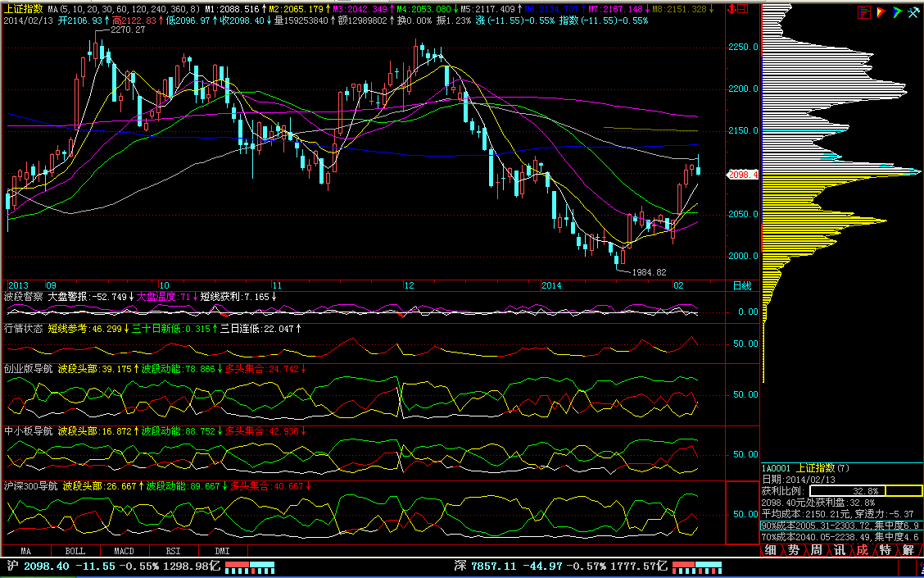Screen dimensions: 924x578
Task: Open the DMI indicator tab
Action: [222, 551]
